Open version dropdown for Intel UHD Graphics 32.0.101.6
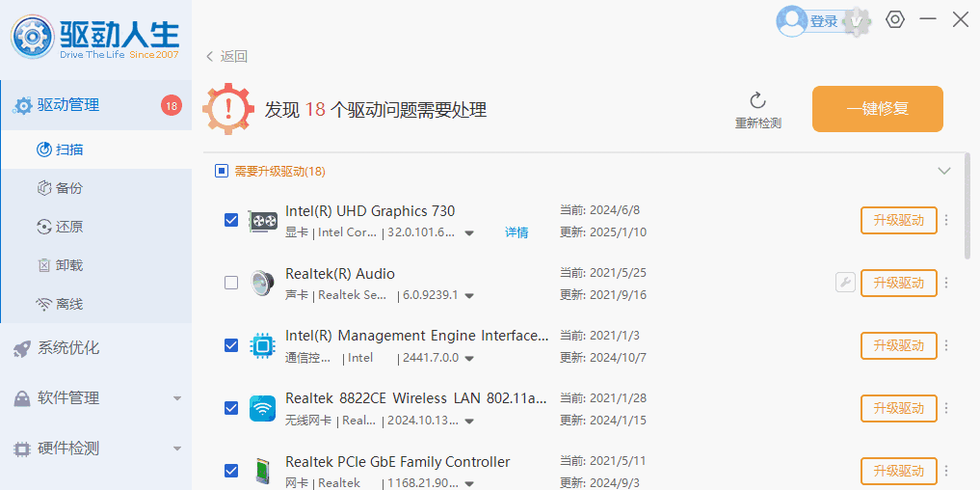Image resolution: width=980 pixels, height=490 pixels. click(x=469, y=233)
